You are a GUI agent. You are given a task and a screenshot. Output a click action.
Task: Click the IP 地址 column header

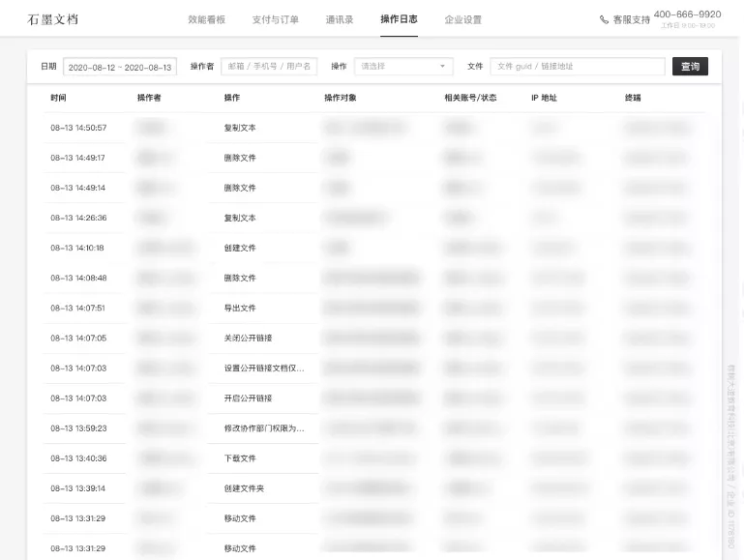544,98
